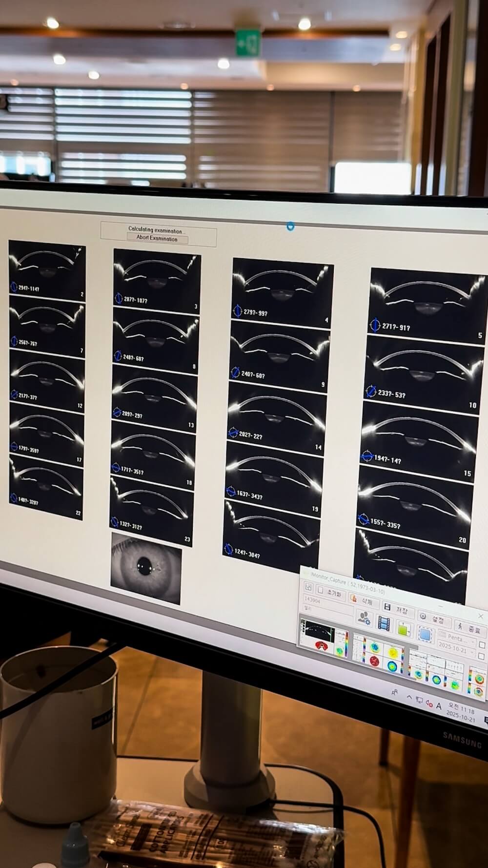This screenshot has height=868, width=488.
Task: Select scan image number 9
Action: (x=280, y=355)
